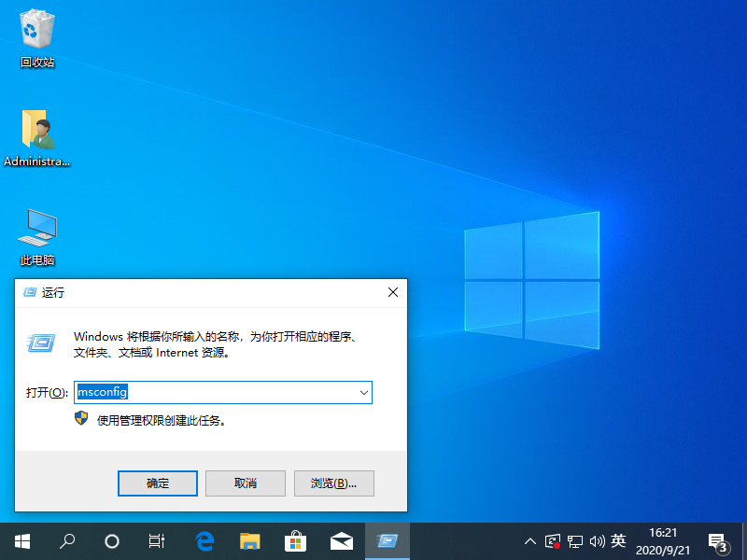Click the Run dialog taskbar button
Image resolution: width=747 pixels, height=560 pixels.
[x=387, y=540]
